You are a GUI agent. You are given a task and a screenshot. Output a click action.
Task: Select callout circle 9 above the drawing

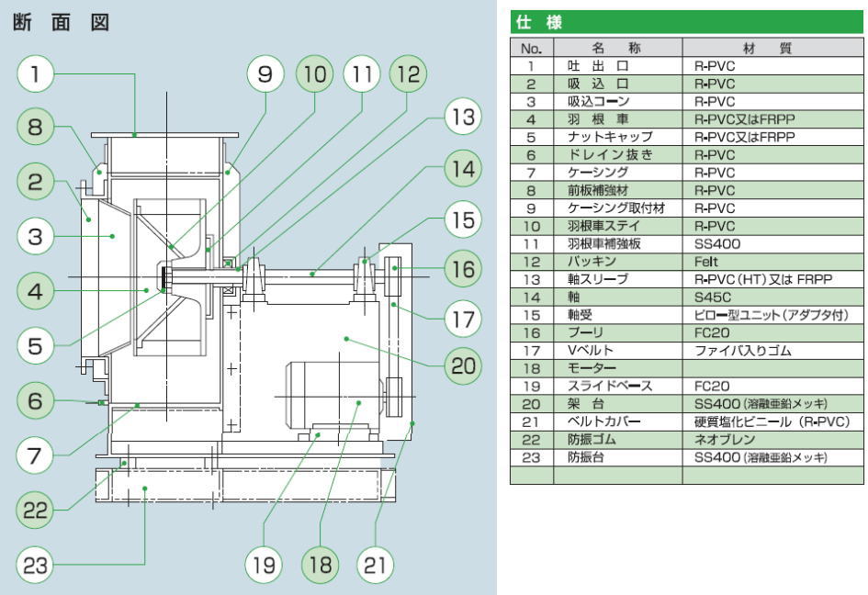coord(265,73)
